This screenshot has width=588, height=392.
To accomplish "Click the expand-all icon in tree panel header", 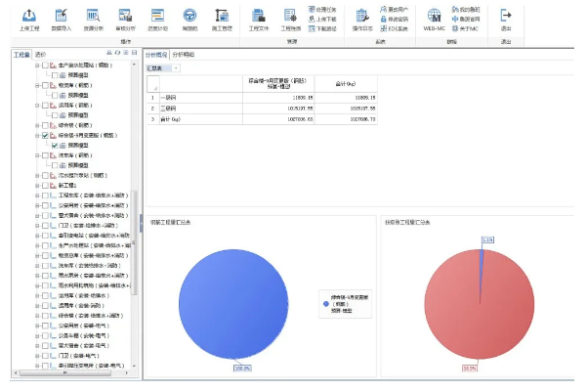I will (x=126, y=53).
